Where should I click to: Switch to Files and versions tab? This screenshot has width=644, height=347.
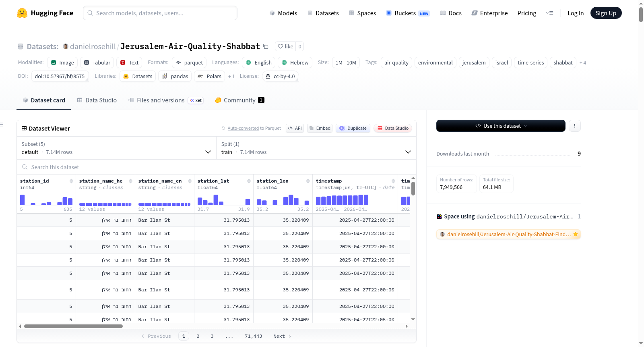tap(166, 100)
